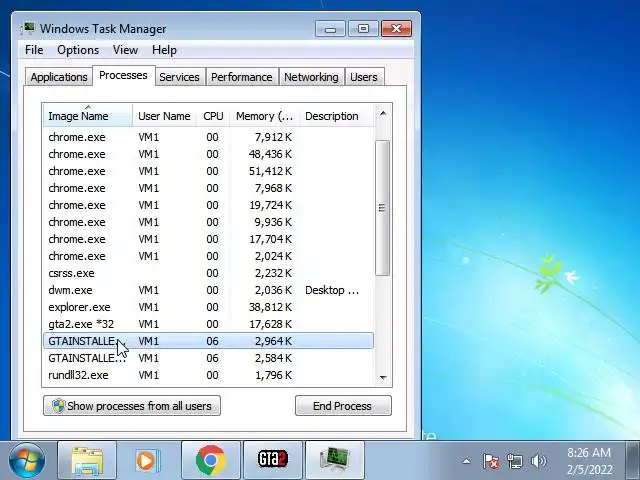Click the volume speaker tray icon
Image resolution: width=640 pixels, height=480 pixels.
tap(539, 461)
